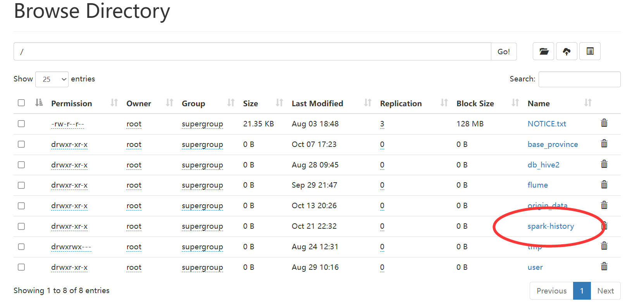
Task: Sort by Group column arrows
Action: (x=231, y=103)
